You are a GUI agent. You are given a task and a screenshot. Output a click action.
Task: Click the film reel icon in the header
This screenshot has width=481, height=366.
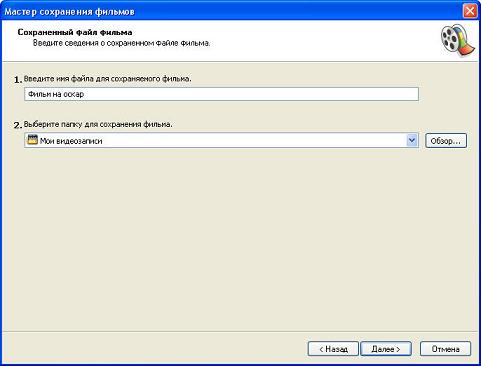pyautogui.click(x=458, y=40)
